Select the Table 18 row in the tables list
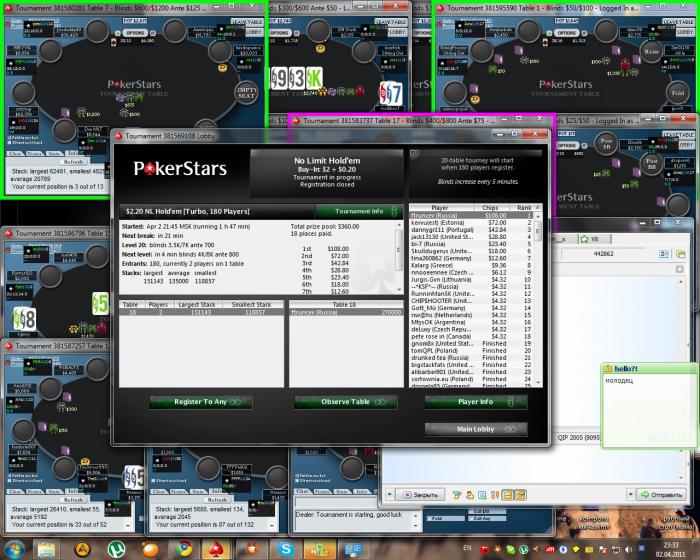This screenshot has width=700, height=560. pyautogui.click(x=201, y=312)
